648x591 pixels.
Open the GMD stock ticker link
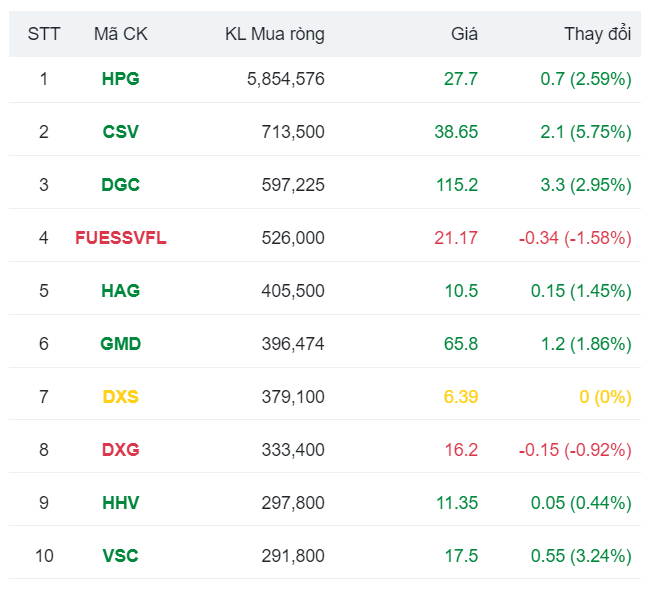click(x=120, y=343)
